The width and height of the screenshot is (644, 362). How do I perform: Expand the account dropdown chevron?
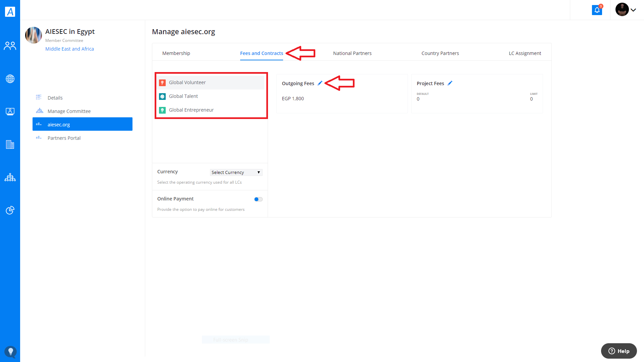tap(633, 10)
